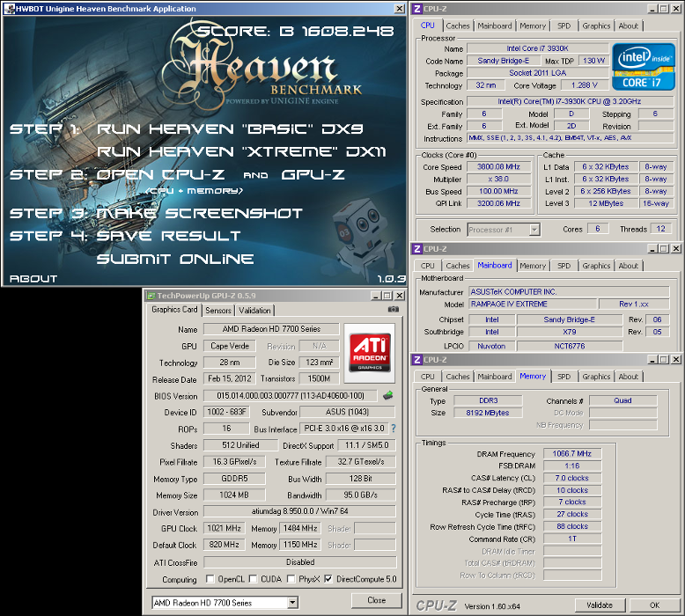Enable the OpenCL checkbox
This screenshot has height=616, width=685.
pos(210,579)
